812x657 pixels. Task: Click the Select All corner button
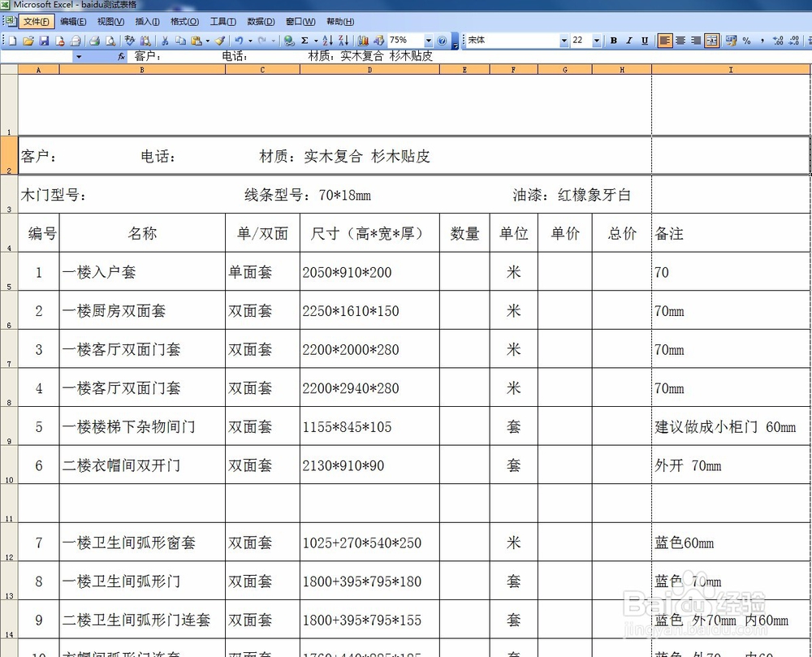[9, 69]
